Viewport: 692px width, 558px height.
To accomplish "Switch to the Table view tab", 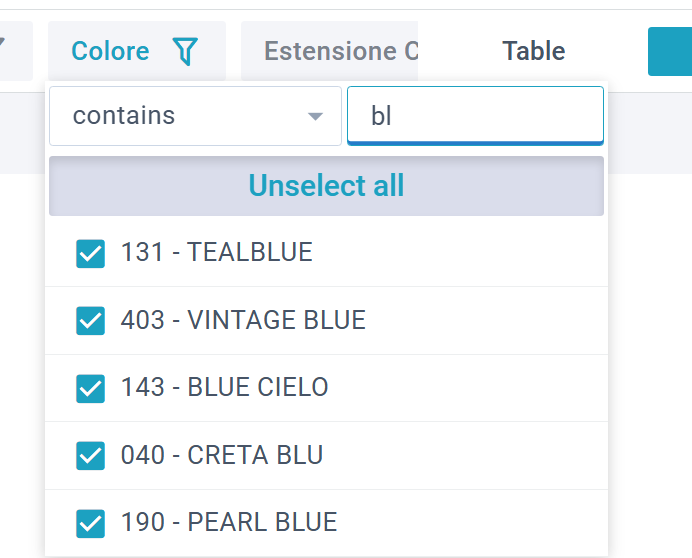I will pos(533,51).
